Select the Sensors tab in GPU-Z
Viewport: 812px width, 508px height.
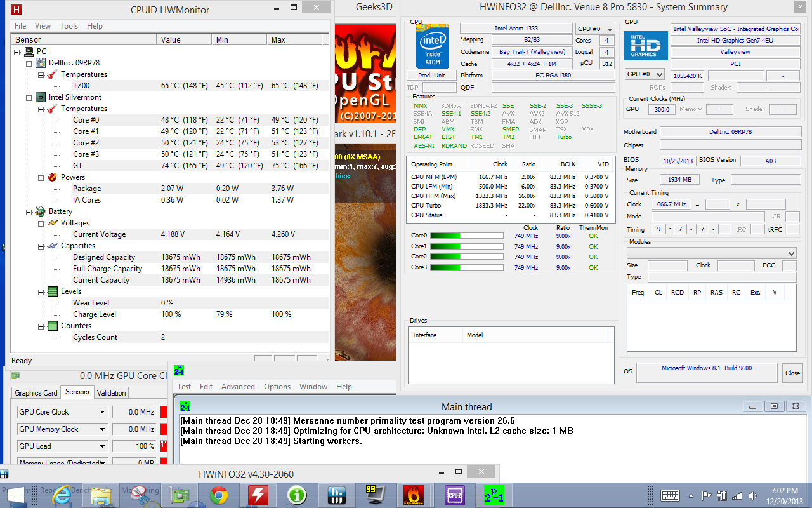coord(77,392)
